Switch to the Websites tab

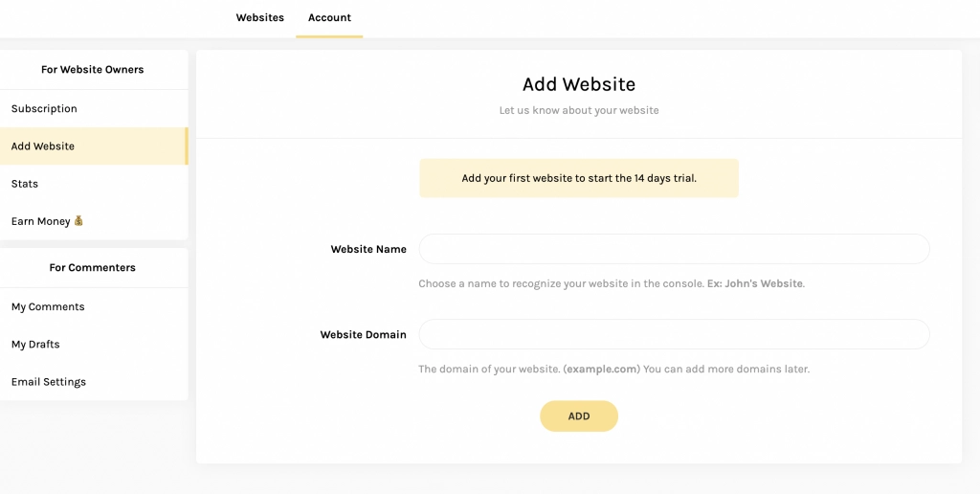(x=260, y=17)
